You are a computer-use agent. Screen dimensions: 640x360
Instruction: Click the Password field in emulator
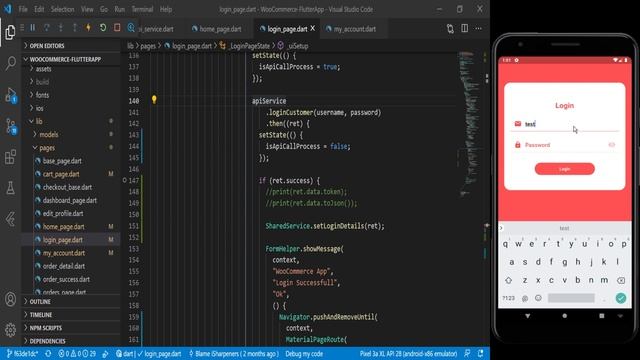coord(564,145)
